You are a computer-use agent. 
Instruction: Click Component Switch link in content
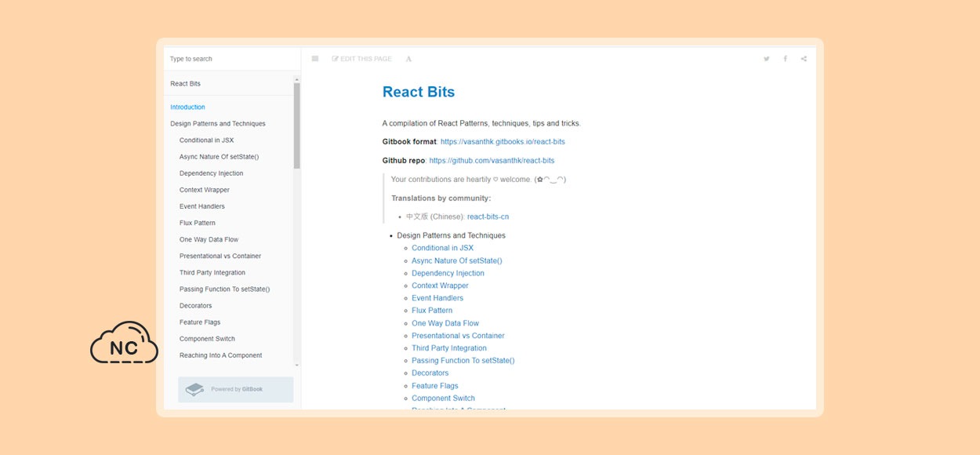443,399
